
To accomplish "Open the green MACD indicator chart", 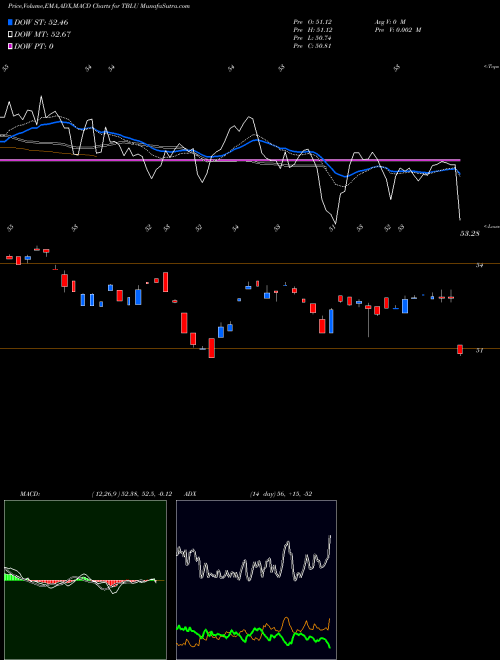I will tap(85, 580).
